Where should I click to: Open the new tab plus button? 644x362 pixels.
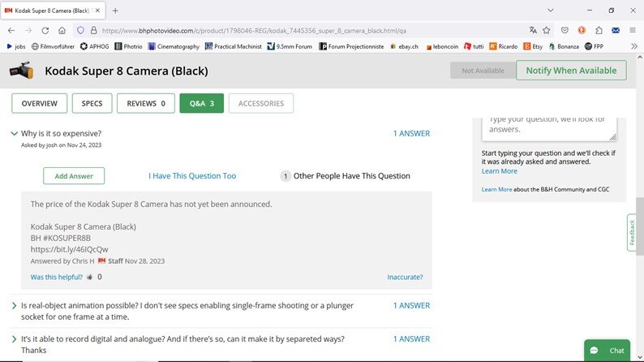[x=115, y=11]
